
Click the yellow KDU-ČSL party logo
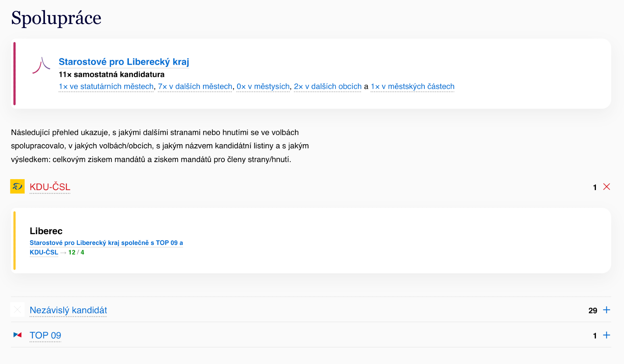pos(17,187)
